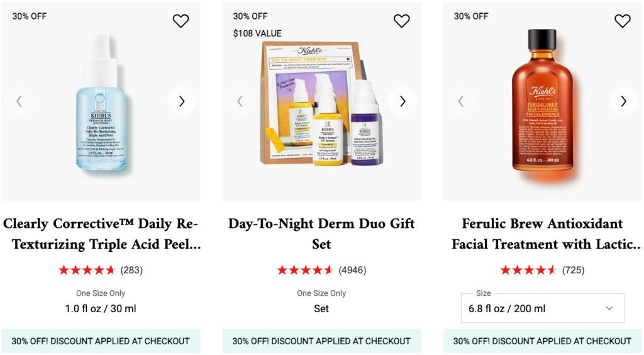Screen dimensions: 644x355
Task: Favorite the Clearly Corrective Triple Acid Peel
Action: [180, 21]
